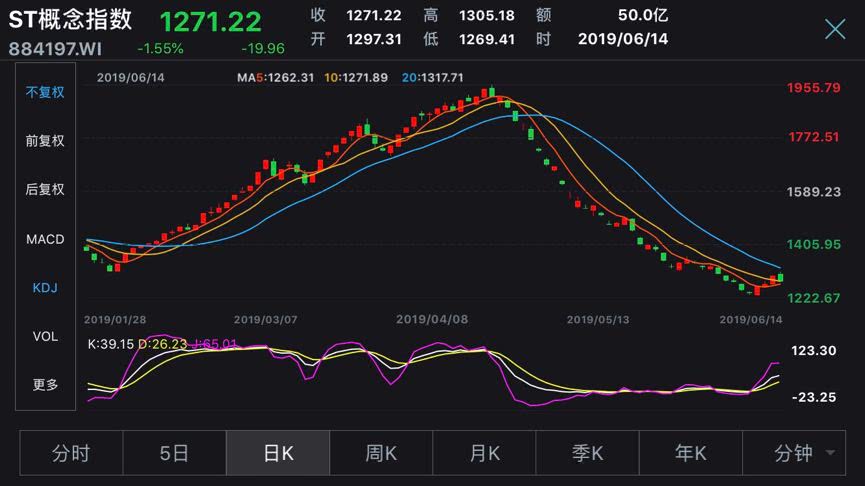865x486 pixels.
Task: Switch to the 分时 intraday tab
Action: coord(71,453)
